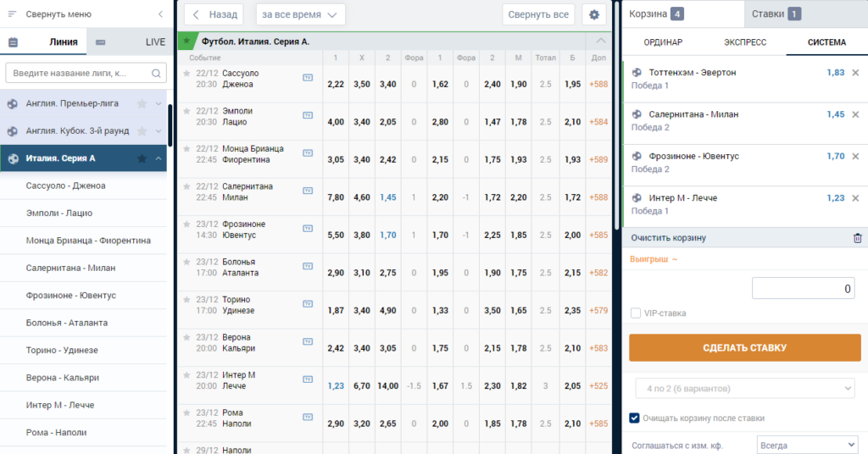Collapse Италия. Серия А sidebar list

click(x=159, y=158)
